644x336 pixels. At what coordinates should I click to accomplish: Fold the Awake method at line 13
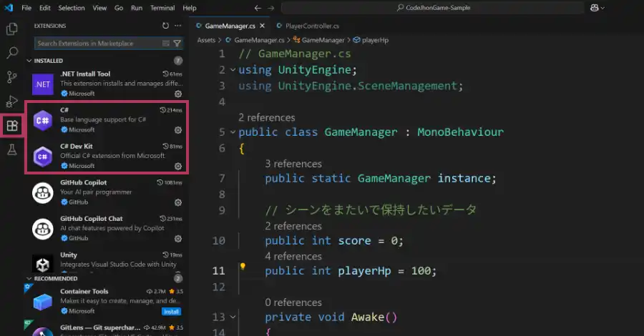point(233,317)
